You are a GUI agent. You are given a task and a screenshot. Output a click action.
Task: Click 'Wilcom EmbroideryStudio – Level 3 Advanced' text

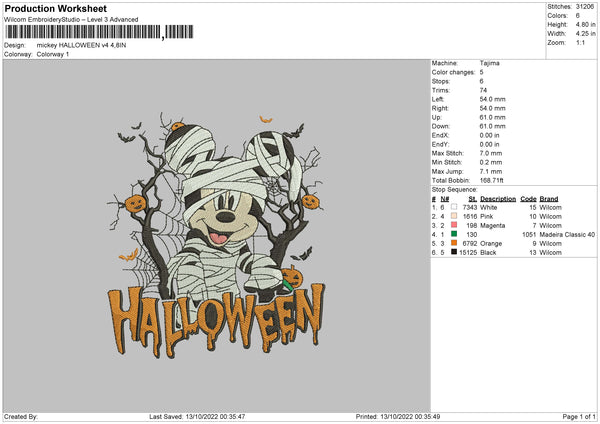[71, 20]
